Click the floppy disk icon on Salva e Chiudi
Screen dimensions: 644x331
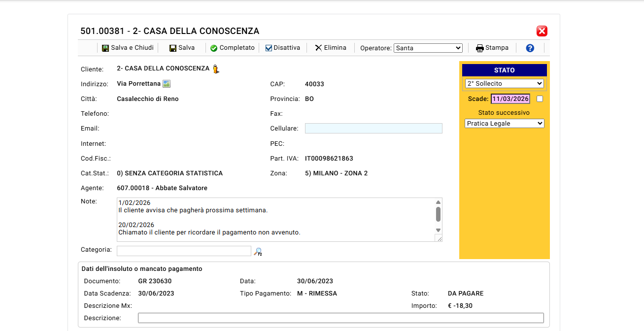click(x=105, y=47)
